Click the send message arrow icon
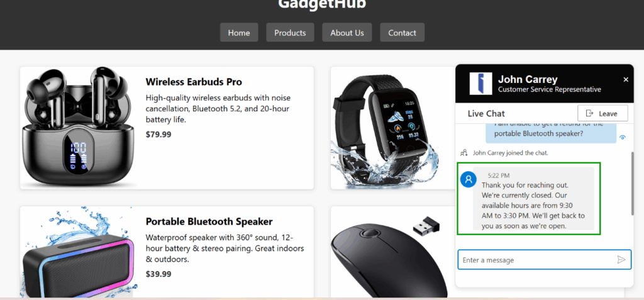The image size is (644, 300). coord(621,260)
